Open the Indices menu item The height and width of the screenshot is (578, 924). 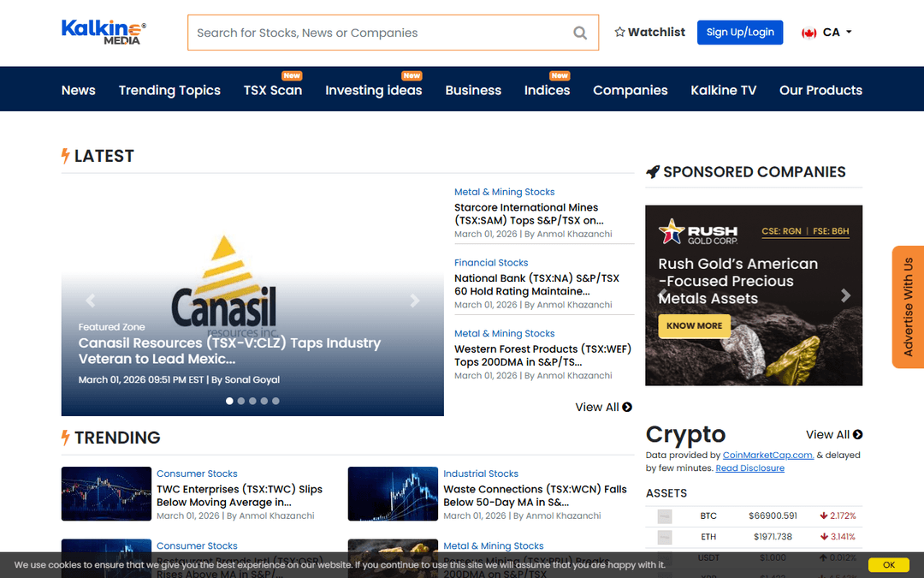click(x=547, y=90)
